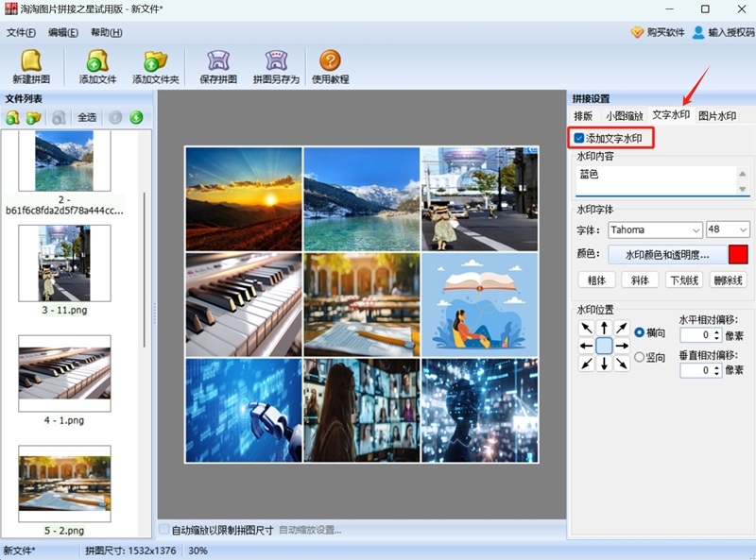This screenshot has height=560, width=756.
Task: Select the top-right watermark position arrow
Action: coord(622,329)
